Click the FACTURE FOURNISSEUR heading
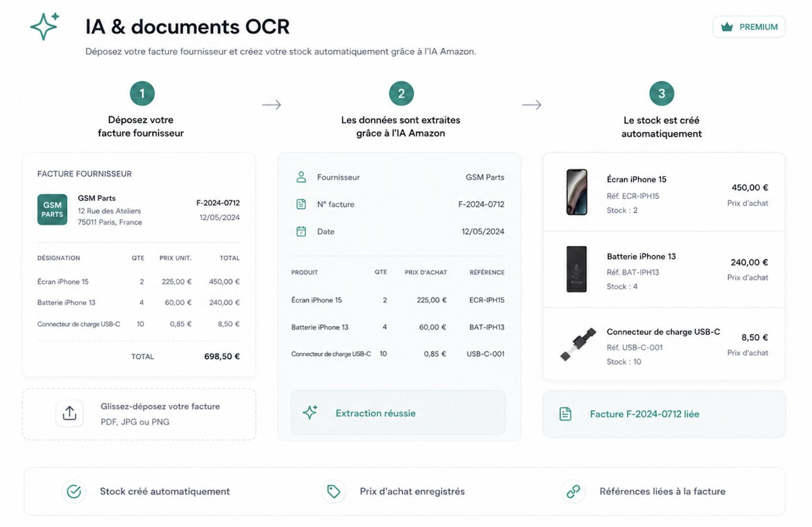The image size is (812, 527). [x=84, y=174]
